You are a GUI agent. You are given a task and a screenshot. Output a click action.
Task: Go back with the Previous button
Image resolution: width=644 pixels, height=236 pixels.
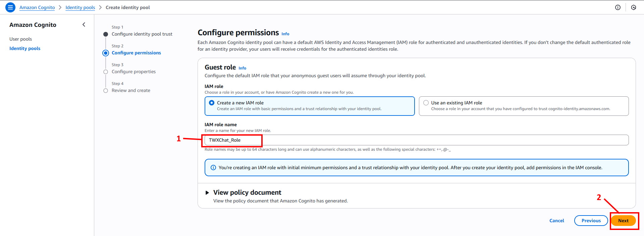point(591,221)
